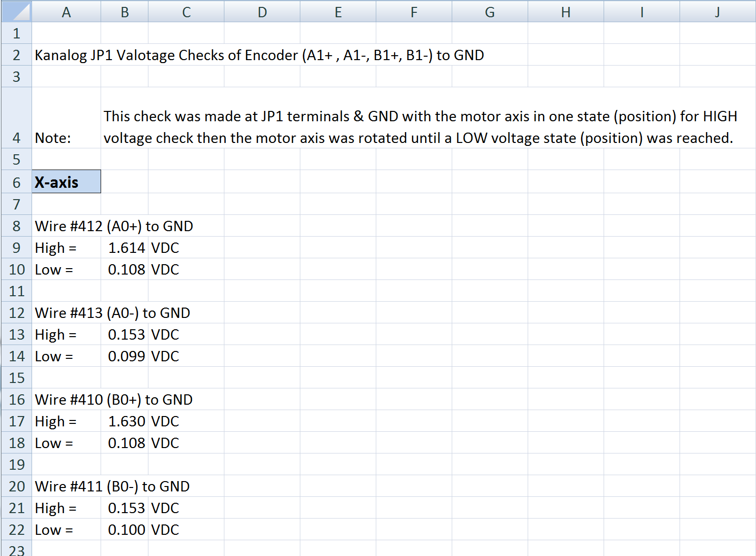This screenshot has height=556, width=756.
Task: Select column J header
Action: click(717, 11)
